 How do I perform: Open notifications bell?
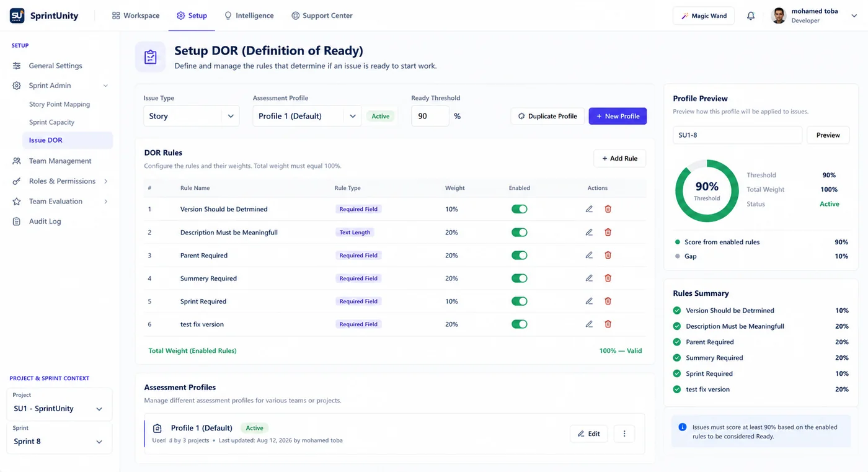(x=751, y=16)
